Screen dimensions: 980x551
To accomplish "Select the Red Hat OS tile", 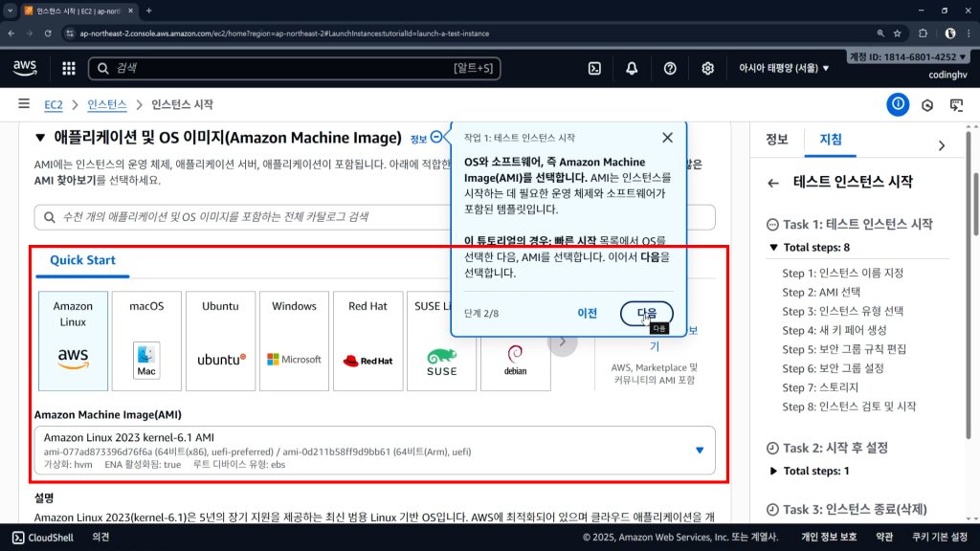I will [x=368, y=342].
